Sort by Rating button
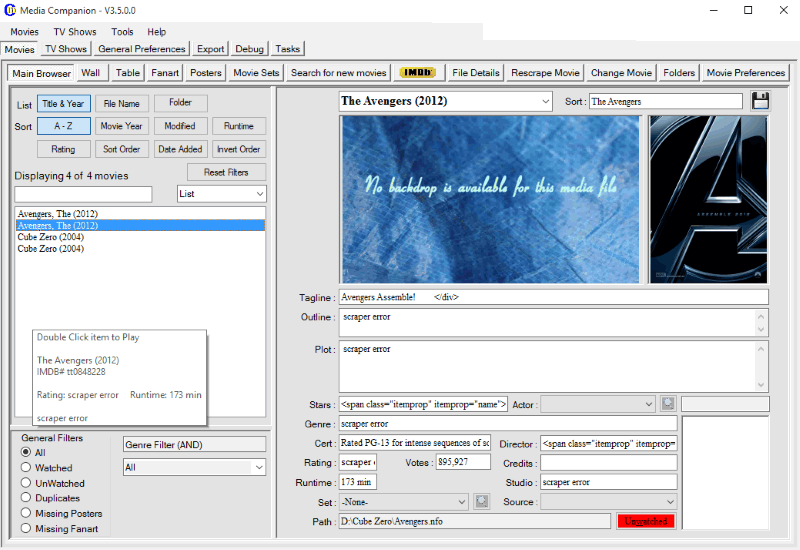The image size is (800, 550). point(64,149)
